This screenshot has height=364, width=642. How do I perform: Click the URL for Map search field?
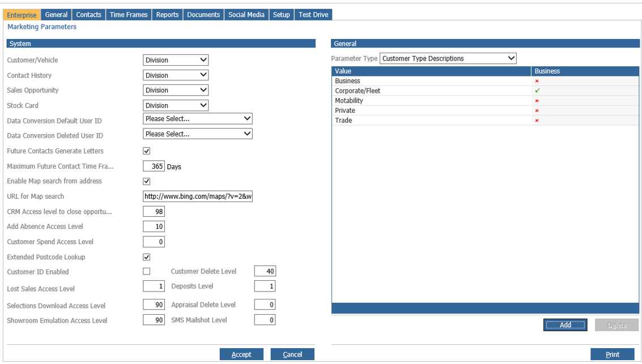click(x=198, y=196)
